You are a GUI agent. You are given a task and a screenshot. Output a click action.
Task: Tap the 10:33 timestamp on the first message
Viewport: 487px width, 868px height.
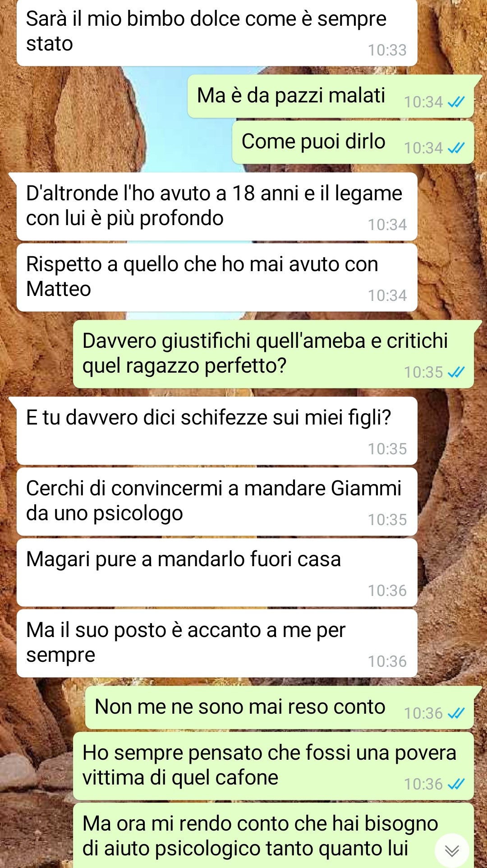(x=387, y=50)
